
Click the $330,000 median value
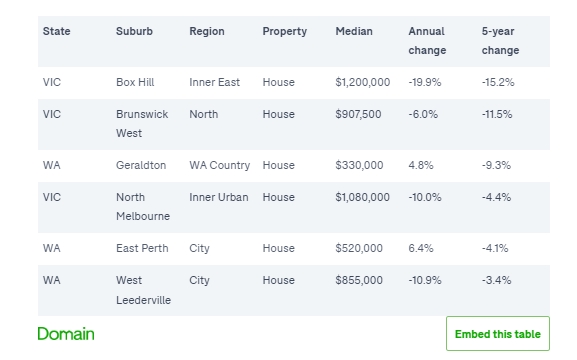359,165
